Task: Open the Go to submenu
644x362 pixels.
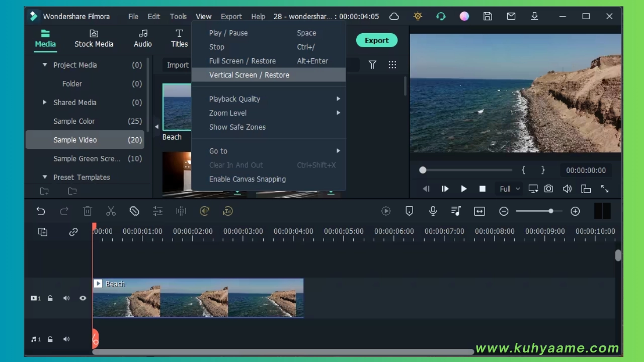Action: coord(269,151)
